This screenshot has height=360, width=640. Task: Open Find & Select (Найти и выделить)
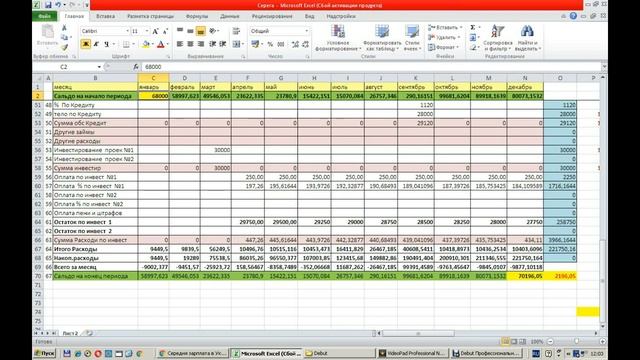(527, 38)
